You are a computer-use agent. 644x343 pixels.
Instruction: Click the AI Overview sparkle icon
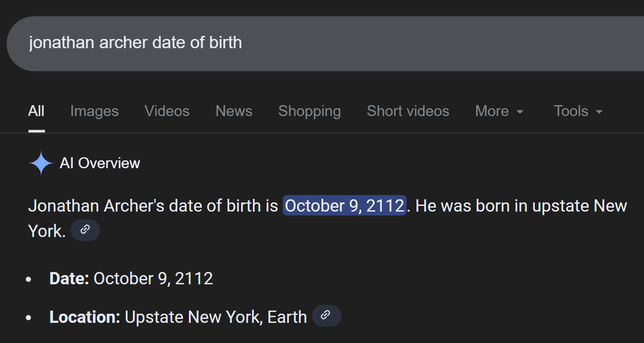point(41,163)
